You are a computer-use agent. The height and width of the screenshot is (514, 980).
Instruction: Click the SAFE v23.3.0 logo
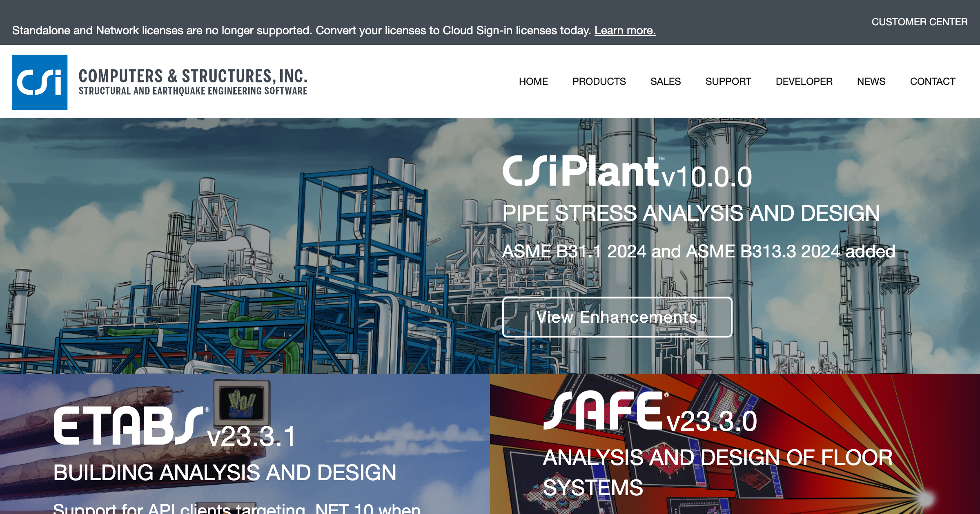(x=650, y=412)
